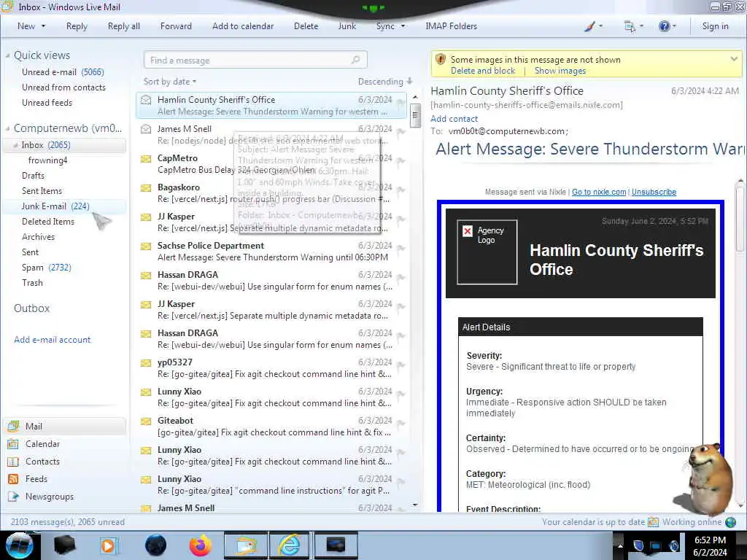Image resolution: width=747 pixels, height=560 pixels.
Task: Click the Windows Live Mail taskbar icon
Action: [x=245, y=545]
